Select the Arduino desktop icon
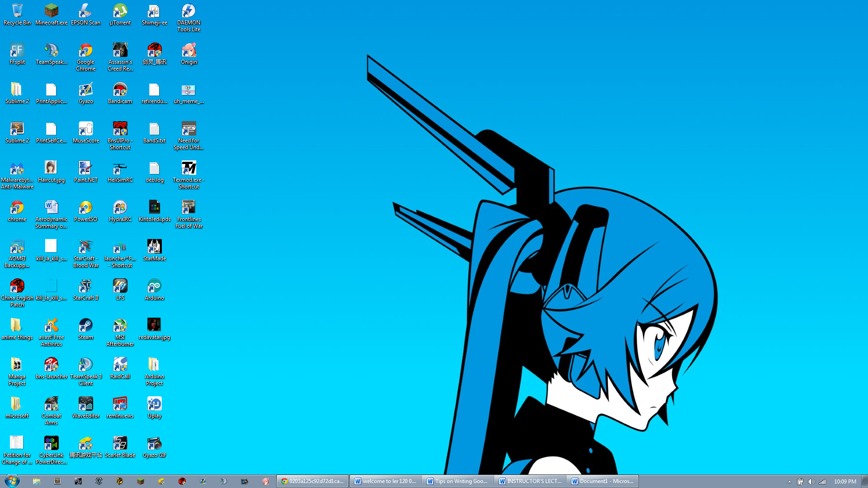The height and width of the screenshot is (488, 868). (x=154, y=290)
